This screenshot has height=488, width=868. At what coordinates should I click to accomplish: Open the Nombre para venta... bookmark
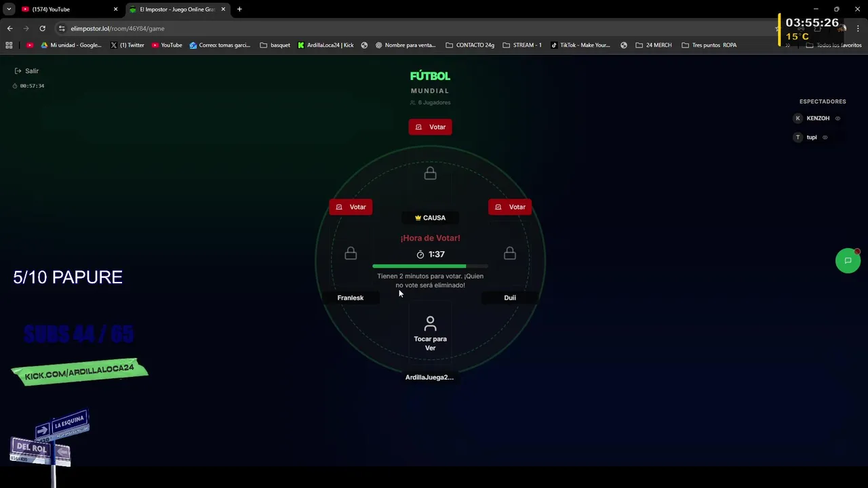click(406, 45)
